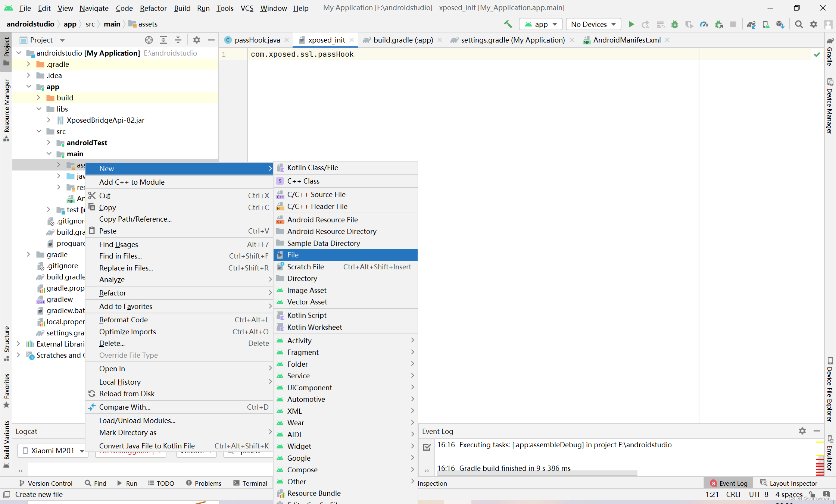Click the 1:21 cursor position indicator

712,494
